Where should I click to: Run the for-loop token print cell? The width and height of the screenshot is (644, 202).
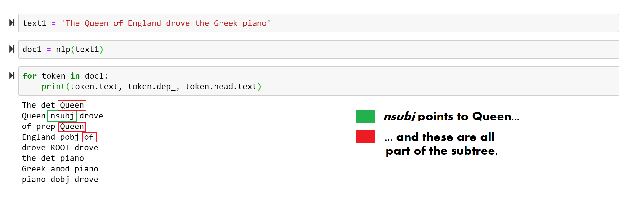12,76
